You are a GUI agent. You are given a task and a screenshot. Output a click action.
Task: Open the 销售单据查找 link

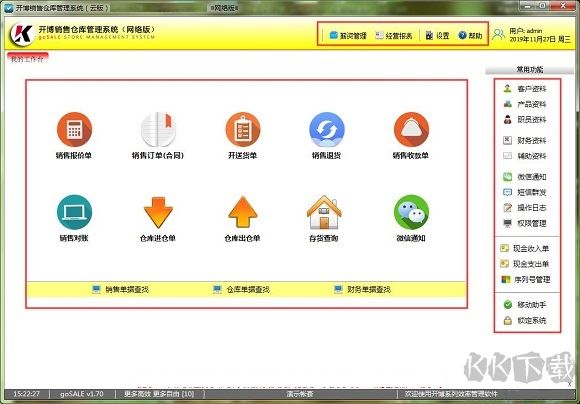click(x=120, y=289)
